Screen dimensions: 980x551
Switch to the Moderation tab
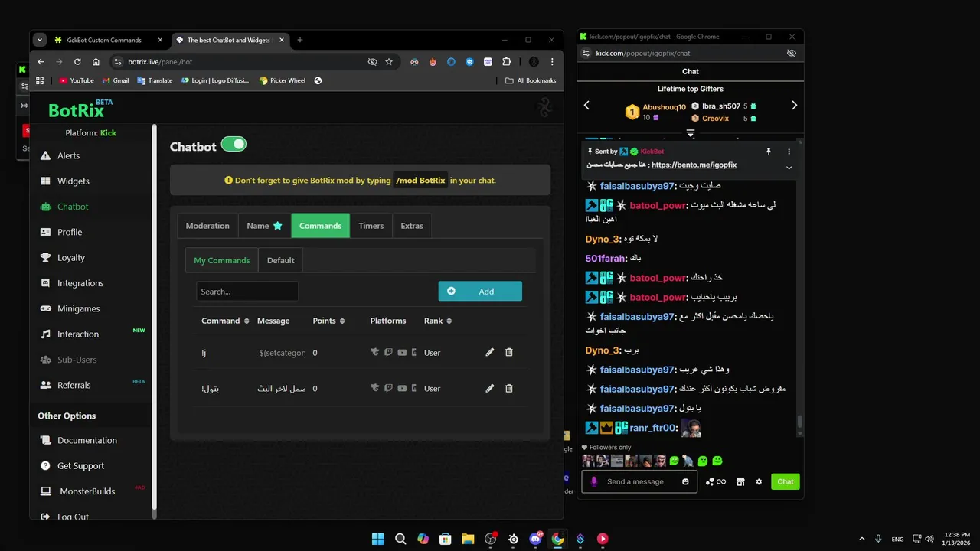point(207,226)
